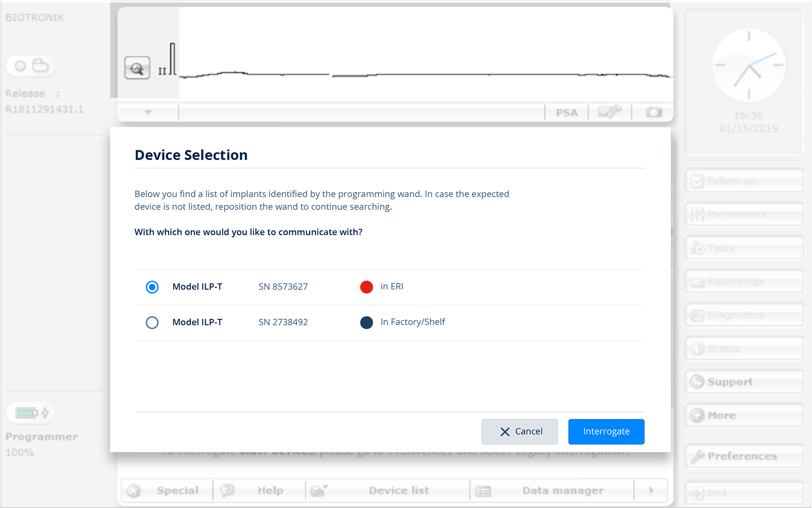Click the Diagnostics icon
812x508 pixels.
point(697,315)
